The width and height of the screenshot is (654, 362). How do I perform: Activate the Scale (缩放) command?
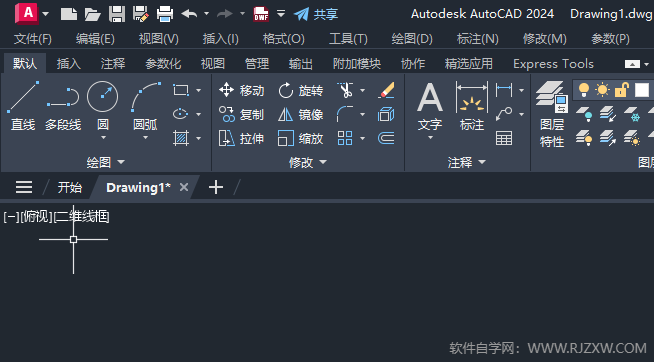300,138
